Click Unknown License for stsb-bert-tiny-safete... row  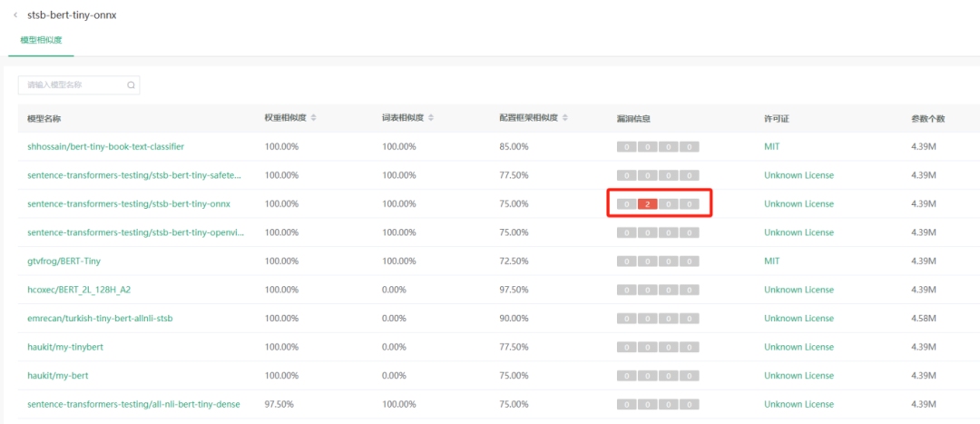coord(799,175)
